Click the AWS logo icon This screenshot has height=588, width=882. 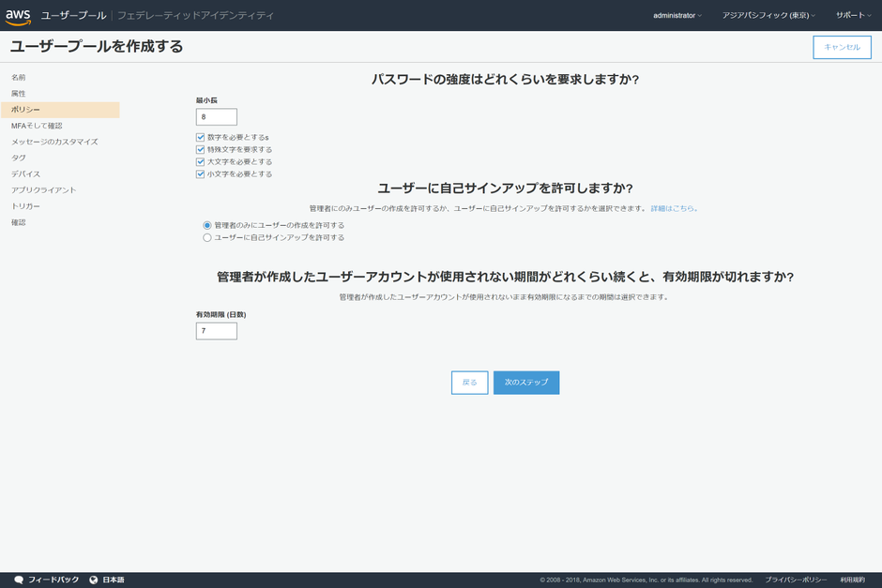tap(18, 17)
